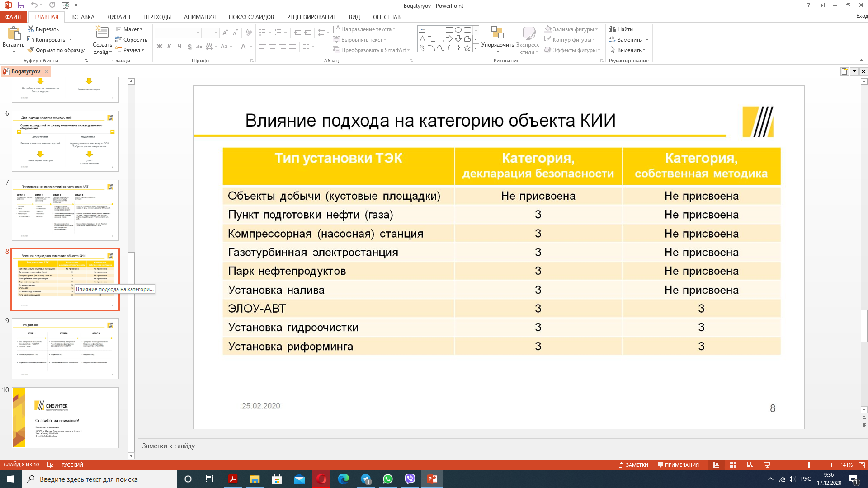
Task: Click the Undo arrow icon
Action: tap(34, 5)
